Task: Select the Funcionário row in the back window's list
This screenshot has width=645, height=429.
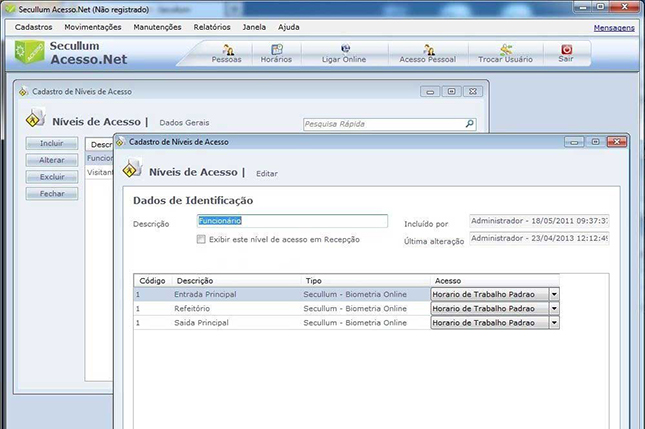Action: pos(99,158)
